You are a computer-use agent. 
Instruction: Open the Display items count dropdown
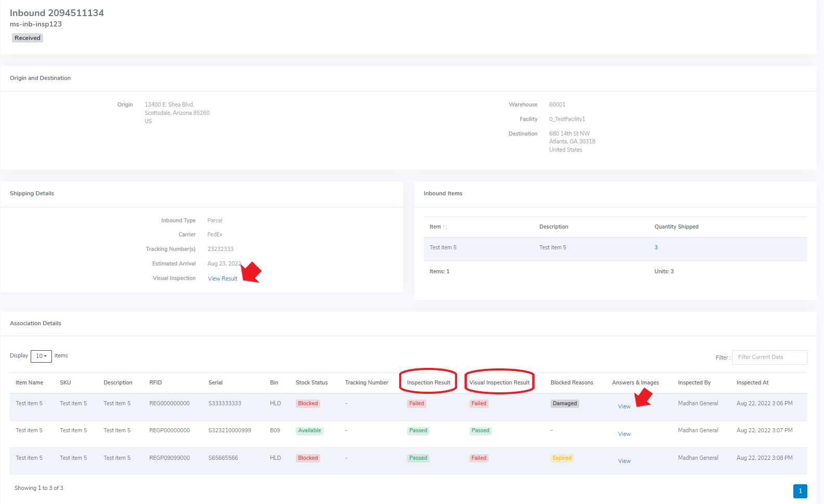(x=41, y=356)
